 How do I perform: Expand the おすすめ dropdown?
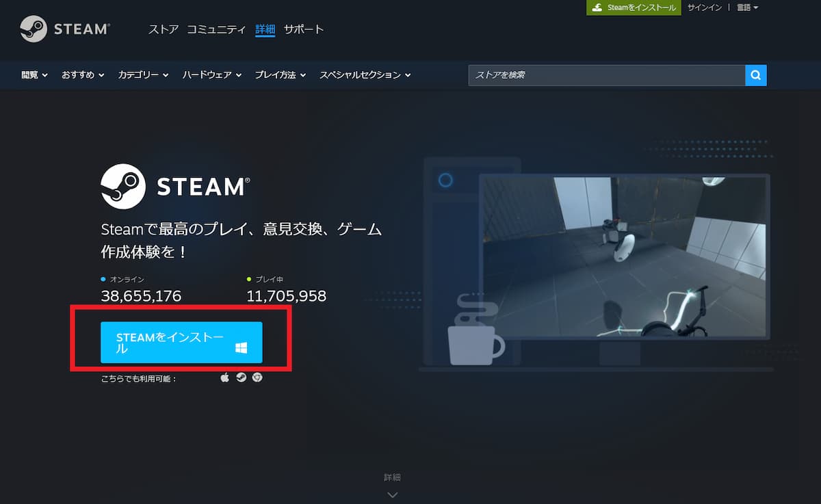point(83,75)
